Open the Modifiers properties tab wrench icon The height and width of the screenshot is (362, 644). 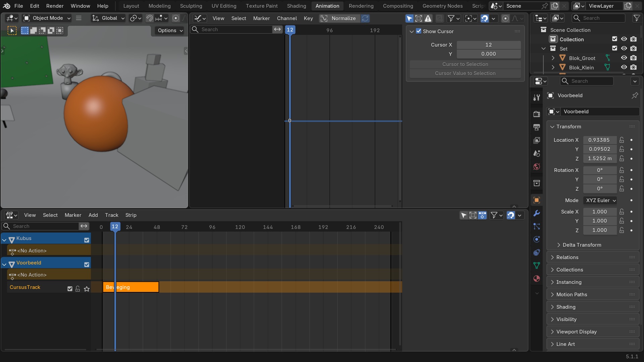pyautogui.click(x=537, y=213)
